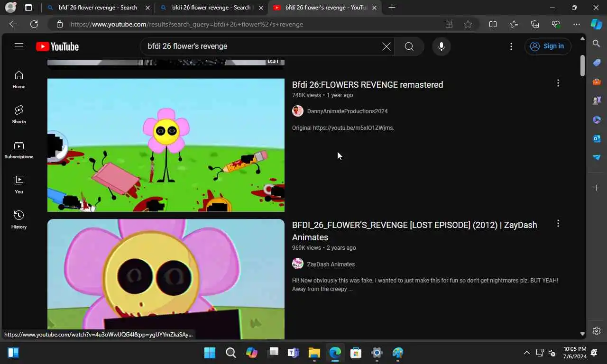Open Windows Start menu
607x364 pixels.
tap(210, 353)
